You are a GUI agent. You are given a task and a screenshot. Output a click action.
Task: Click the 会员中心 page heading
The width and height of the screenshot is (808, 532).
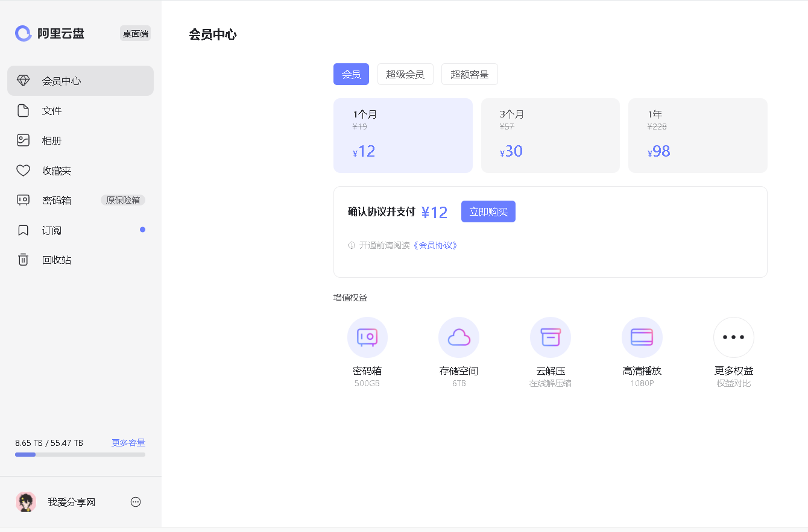click(x=213, y=34)
